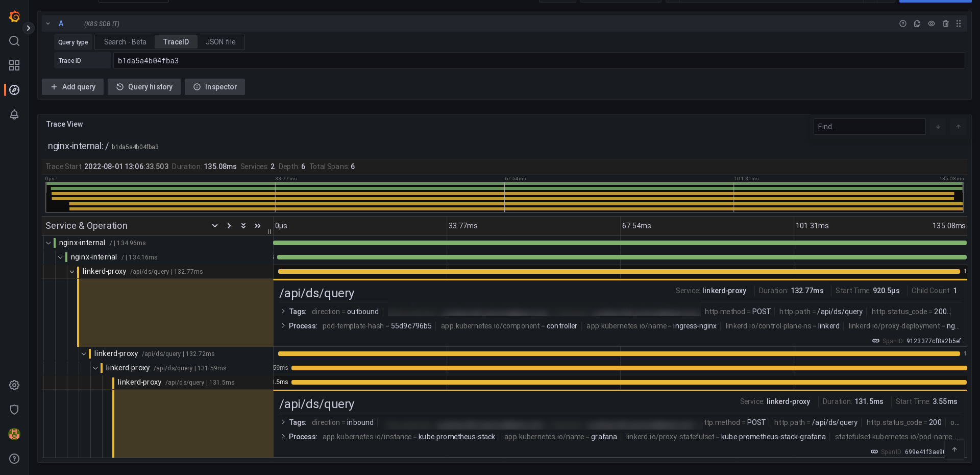Viewport: 980px width, 475px height.
Task: Open Query history
Action: click(x=144, y=87)
